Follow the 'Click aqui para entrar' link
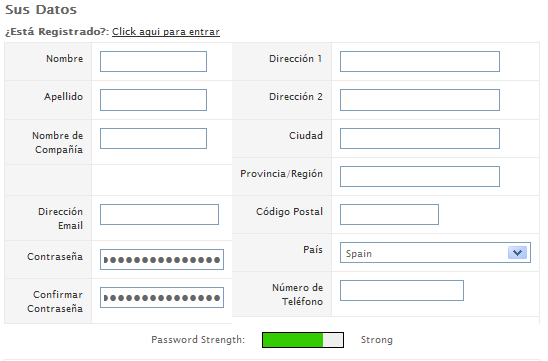Screen dimensions: 548x361 tap(166, 31)
